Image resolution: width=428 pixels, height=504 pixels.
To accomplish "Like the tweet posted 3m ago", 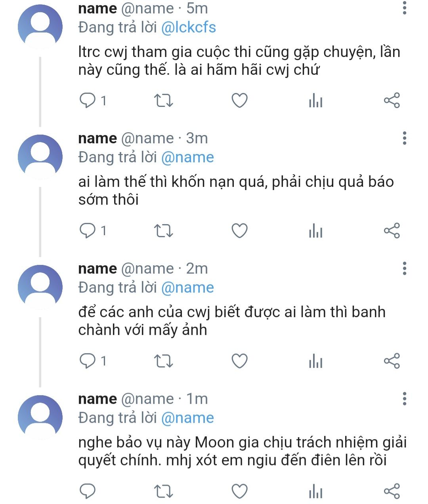I will click(239, 230).
